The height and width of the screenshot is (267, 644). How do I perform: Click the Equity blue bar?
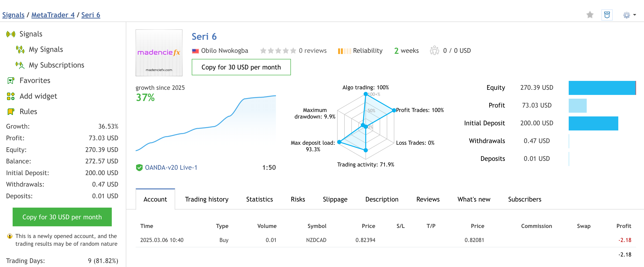tap(602, 88)
